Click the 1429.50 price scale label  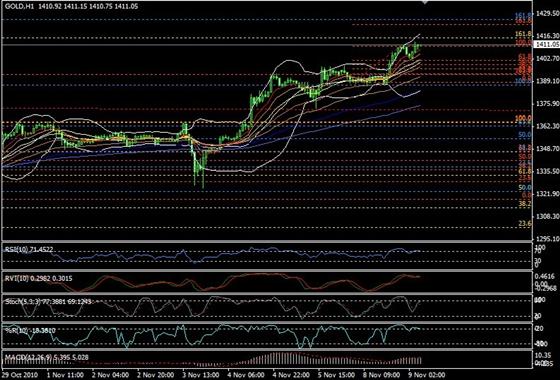(x=548, y=13)
